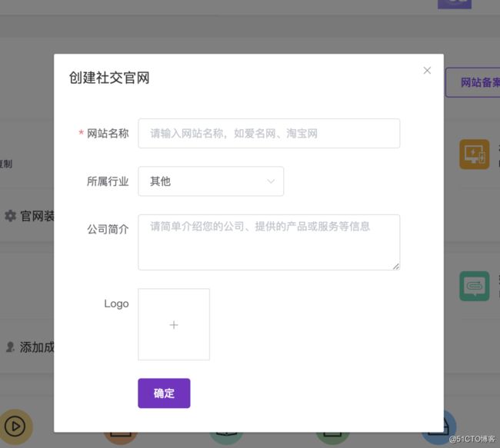
Task: Click the user icon beside 添加成
Action: (10, 347)
